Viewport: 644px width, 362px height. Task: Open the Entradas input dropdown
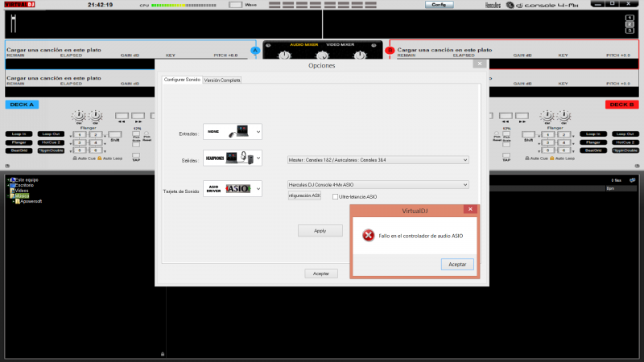(233, 132)
